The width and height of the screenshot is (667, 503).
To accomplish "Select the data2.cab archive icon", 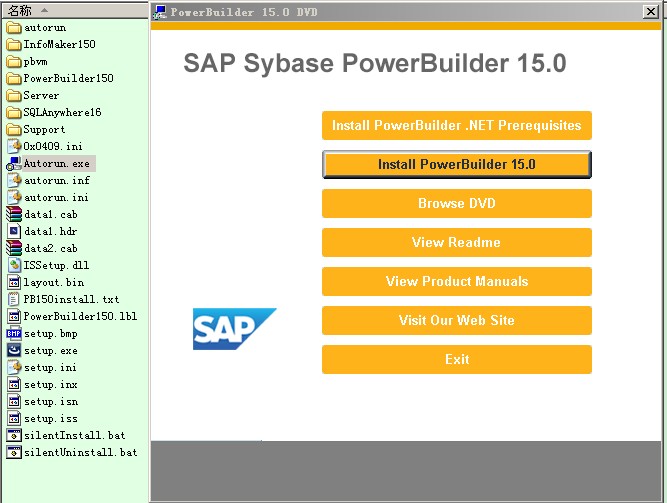I will click(x=14, y=249).
